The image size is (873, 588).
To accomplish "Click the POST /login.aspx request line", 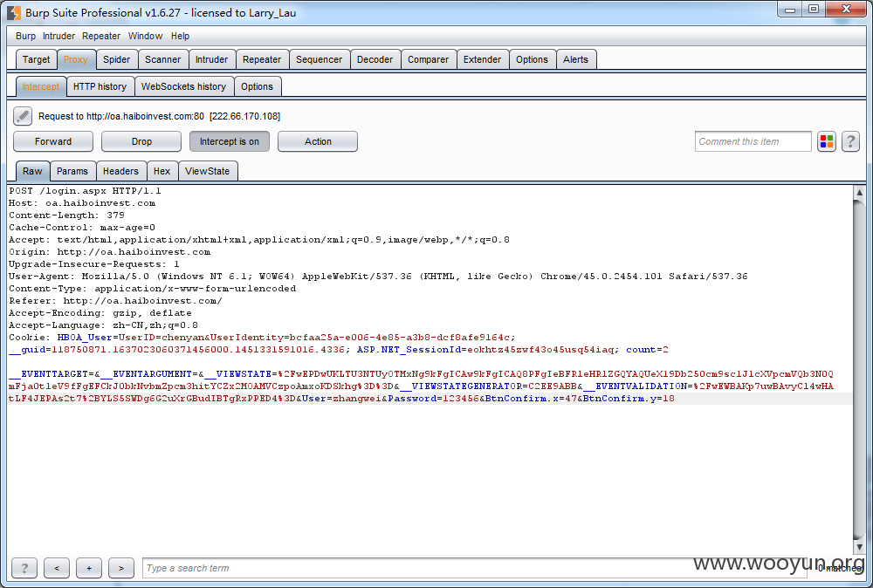I will pyautogui.click(x=86, y=191).
